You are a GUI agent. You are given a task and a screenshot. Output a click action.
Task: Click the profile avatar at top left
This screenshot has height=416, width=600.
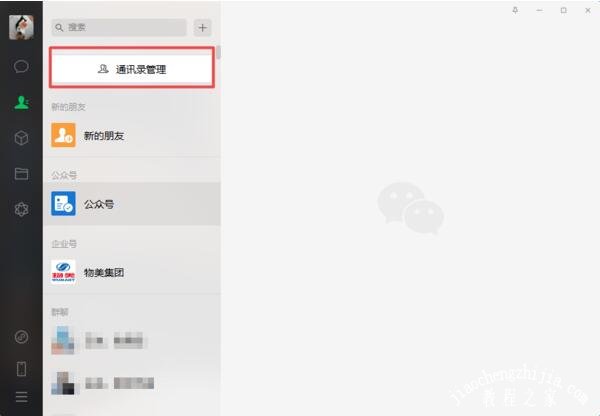[21, 28]
